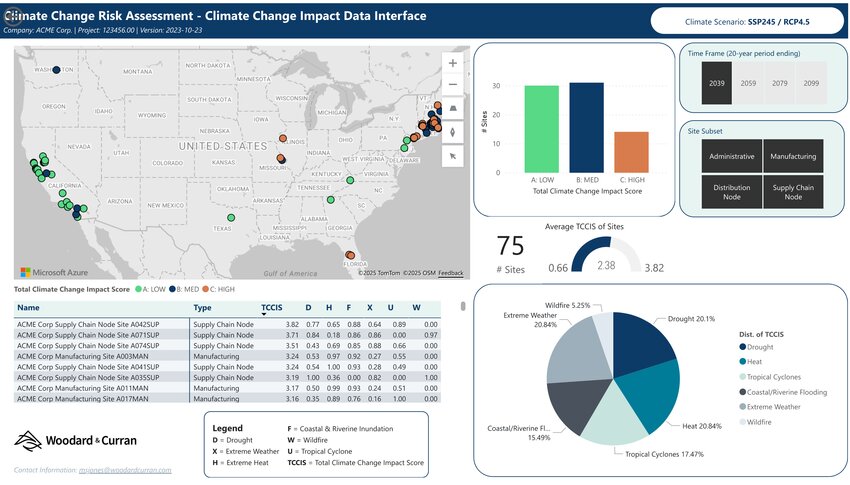This screenshot has height=485, width=850.
Task: Click the blue B: MED map legend dot
Action: pyautogui.click(x=172, y=289)
